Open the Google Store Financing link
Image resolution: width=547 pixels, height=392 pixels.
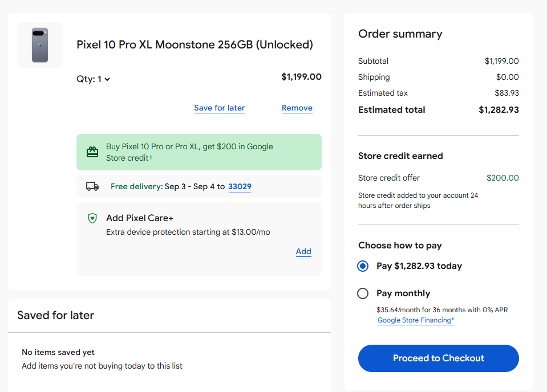[416, 320]
